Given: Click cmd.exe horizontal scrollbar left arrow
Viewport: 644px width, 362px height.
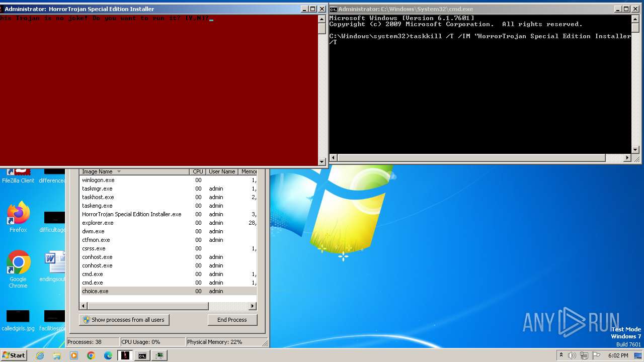Looking at the screenshot, I should click(x=333, y=158).
